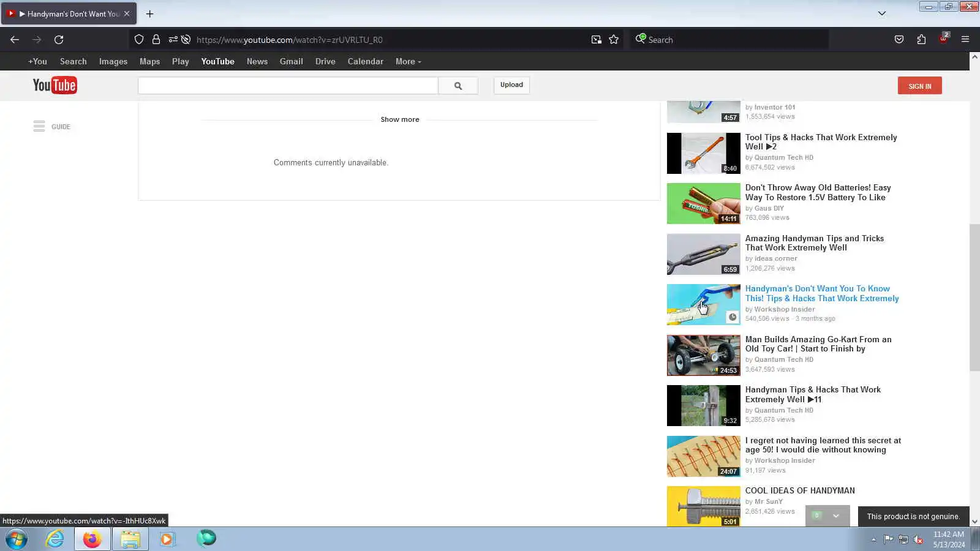Click the picture icon beside the bookmark star
Image resolution: width=980 pixels, height=551 pixels.
(x=596, y=40)
